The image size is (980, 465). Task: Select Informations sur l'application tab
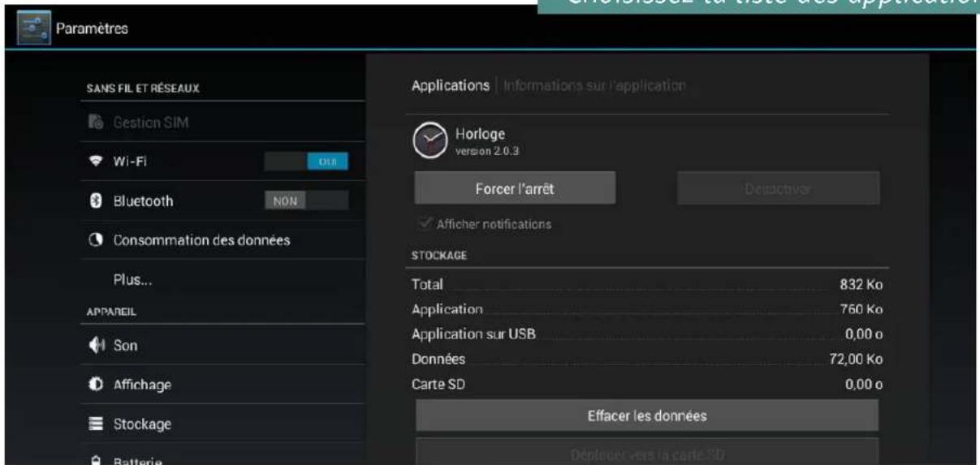[596, 85]
